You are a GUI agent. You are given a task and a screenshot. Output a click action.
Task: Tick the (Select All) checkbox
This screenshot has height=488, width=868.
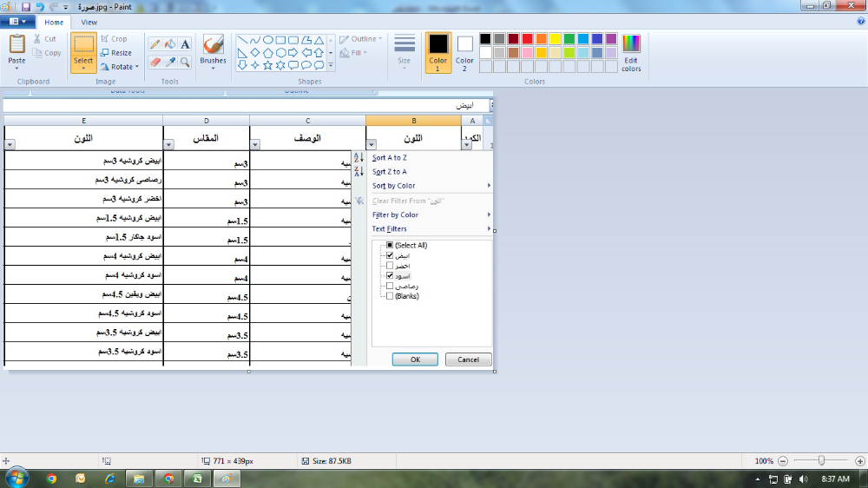390,245
